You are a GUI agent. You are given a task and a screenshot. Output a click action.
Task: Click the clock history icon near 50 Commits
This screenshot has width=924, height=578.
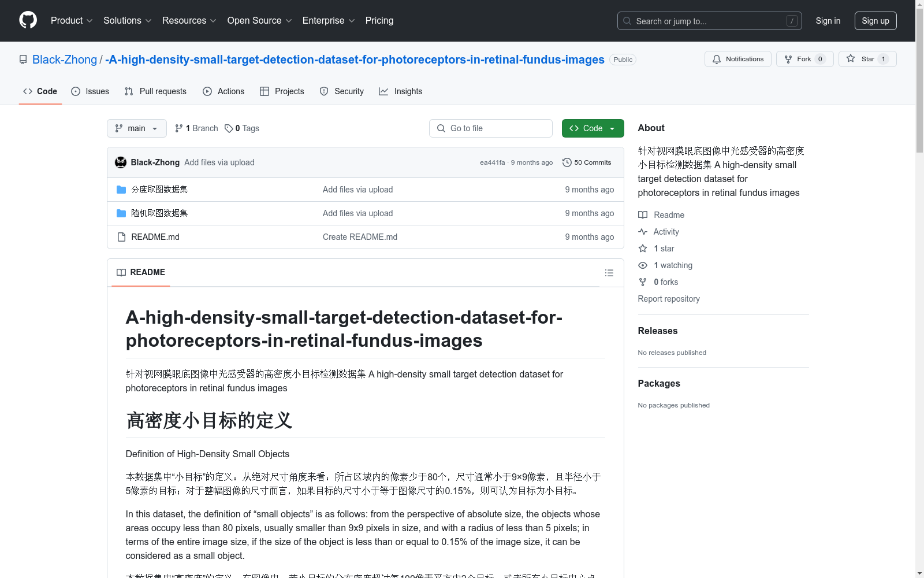567,162
